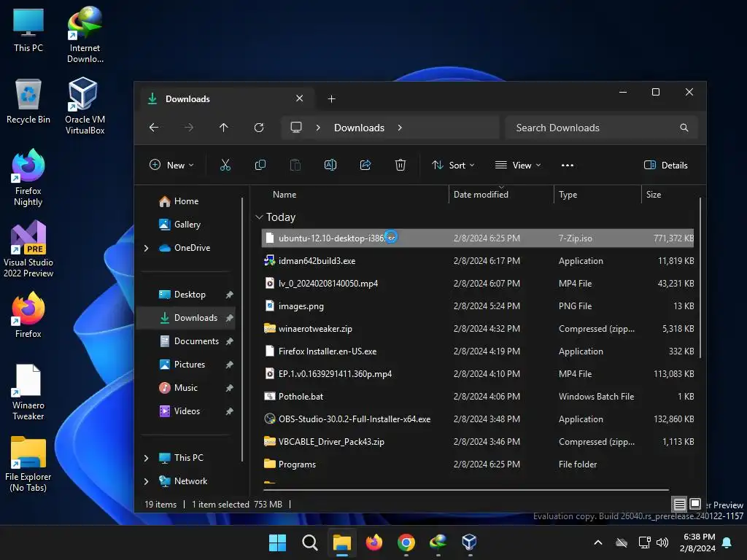Open This PC desktop icon
This screenshot has height=560, width=747.
coord(28,29)
